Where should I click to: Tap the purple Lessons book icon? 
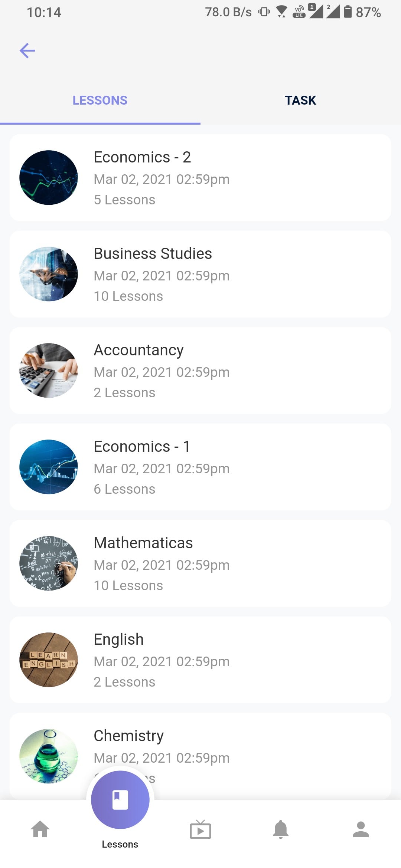tap(120, 800)
